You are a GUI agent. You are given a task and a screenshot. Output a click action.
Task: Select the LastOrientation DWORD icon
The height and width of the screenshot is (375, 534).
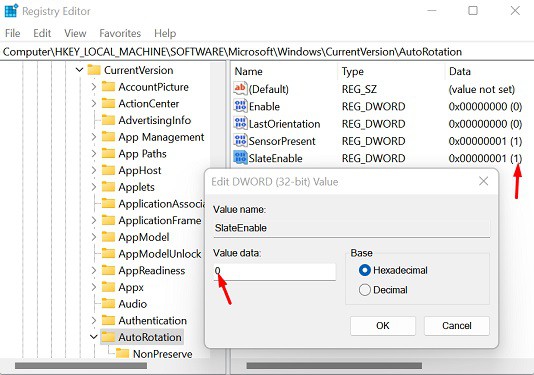tap(240, 123)
